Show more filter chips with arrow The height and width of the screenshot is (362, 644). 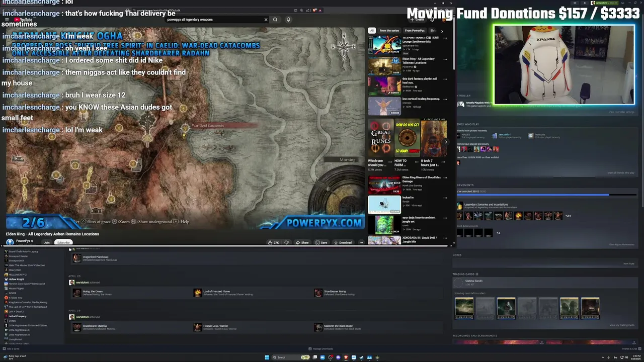tap(442, 31)
